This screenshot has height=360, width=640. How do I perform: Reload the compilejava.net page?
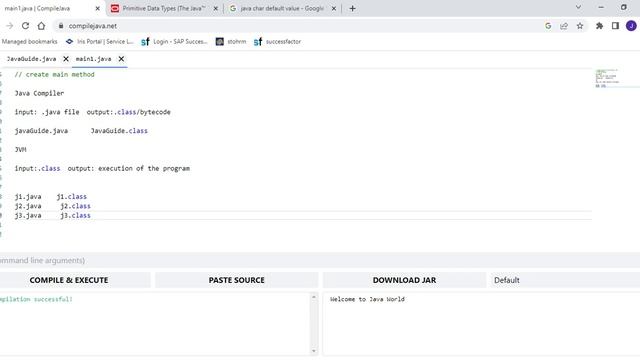pyautogui.click(x=25, y=26)
